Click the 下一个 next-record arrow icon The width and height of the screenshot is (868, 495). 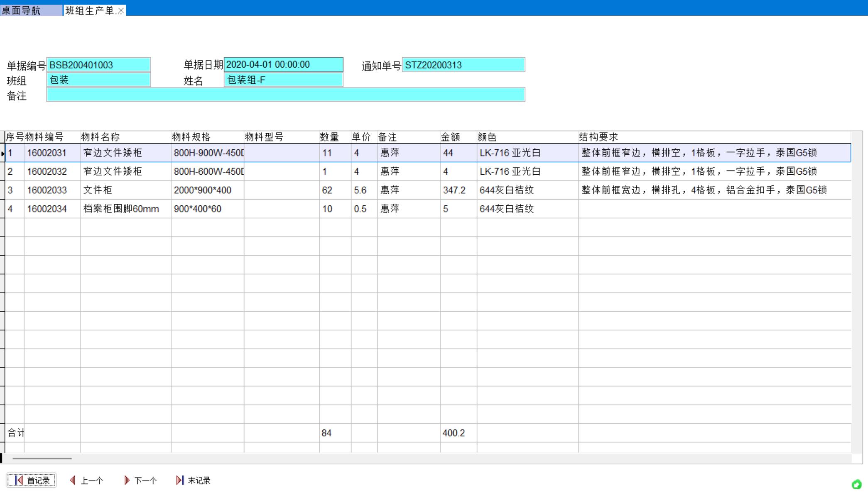coord(127,480)
